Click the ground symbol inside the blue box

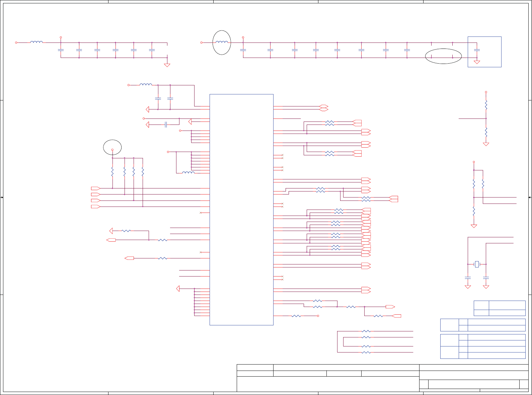[477, 62]
